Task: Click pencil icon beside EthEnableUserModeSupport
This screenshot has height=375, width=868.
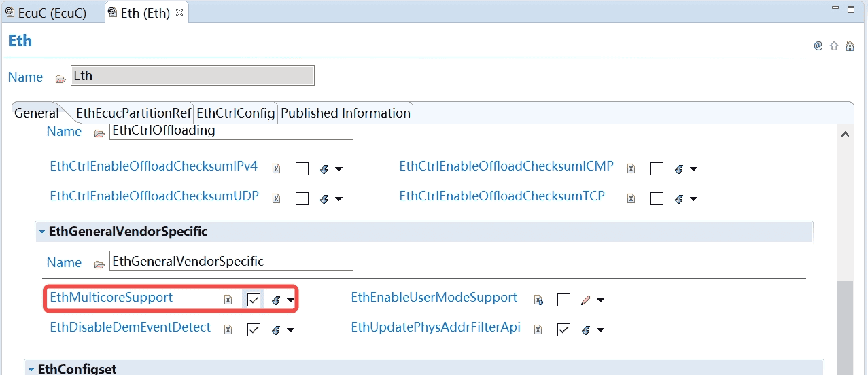Action: pos(586,300)
